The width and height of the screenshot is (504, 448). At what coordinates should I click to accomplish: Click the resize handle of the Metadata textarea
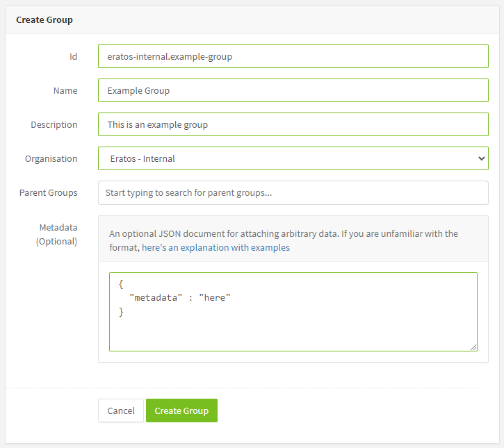pyautogui.click(x=473, y=347)
